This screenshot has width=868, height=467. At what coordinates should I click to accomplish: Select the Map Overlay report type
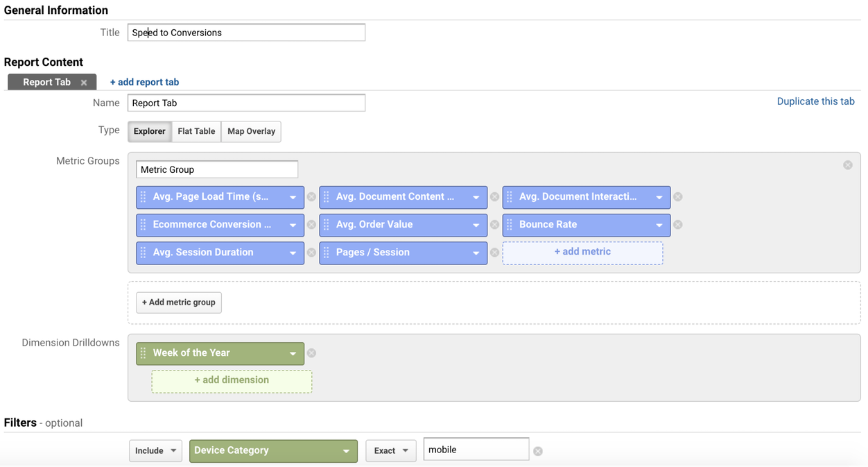pos(250,131)
